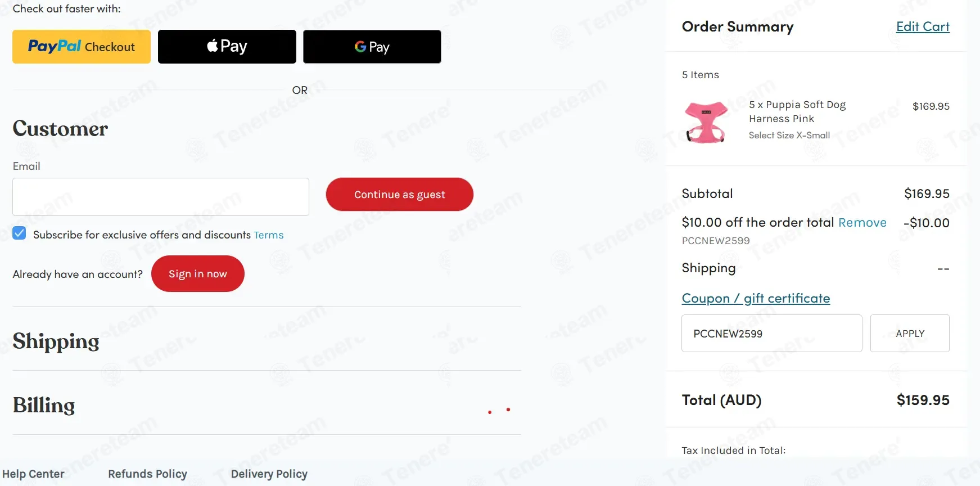This screenshot has height=486, width=980.
Task: Open Delivery Policy footer link
Action: click(269, 474)
